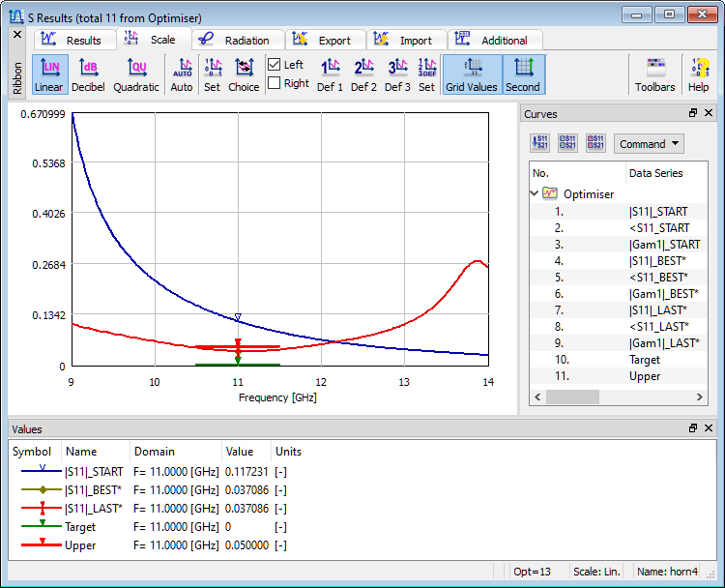Click the curves list scrollbar thumb
The image size is (725, 588).
(572, 397)
